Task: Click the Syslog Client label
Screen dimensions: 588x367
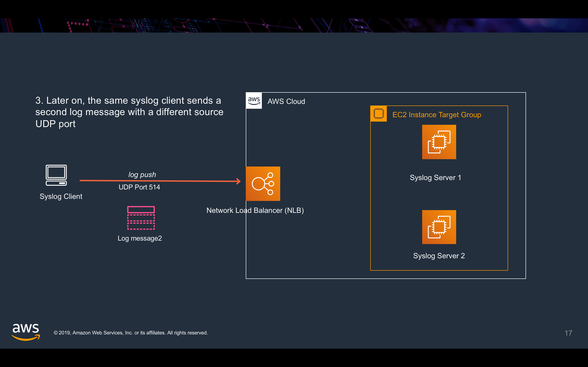Action: 61,196
